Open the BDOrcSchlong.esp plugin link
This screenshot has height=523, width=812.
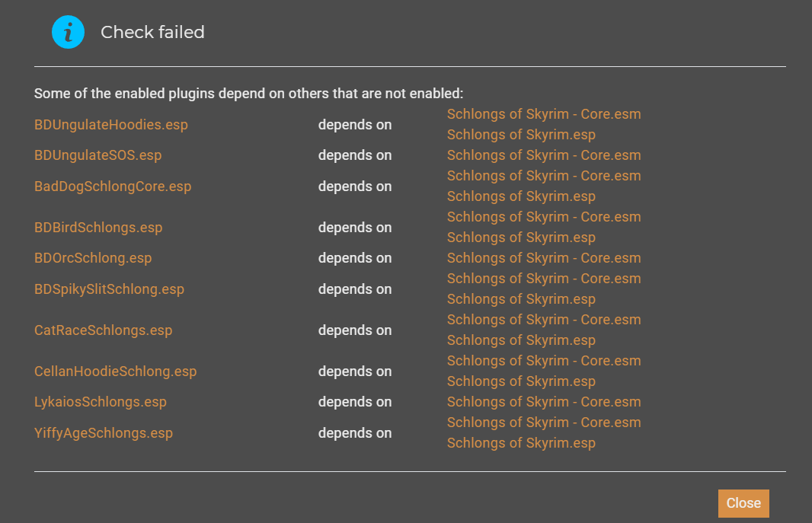pos(93,258)
